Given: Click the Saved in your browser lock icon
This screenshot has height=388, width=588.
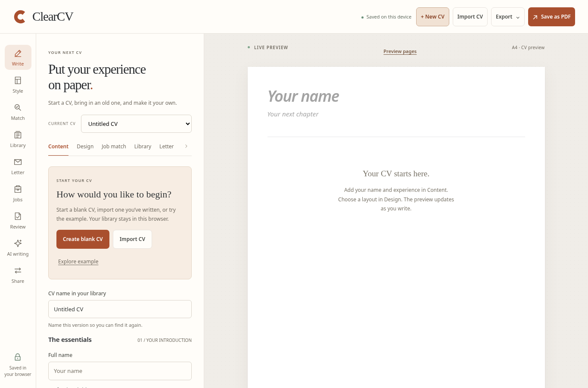Looking at the screenshot, I should click(x=18, y=357).
